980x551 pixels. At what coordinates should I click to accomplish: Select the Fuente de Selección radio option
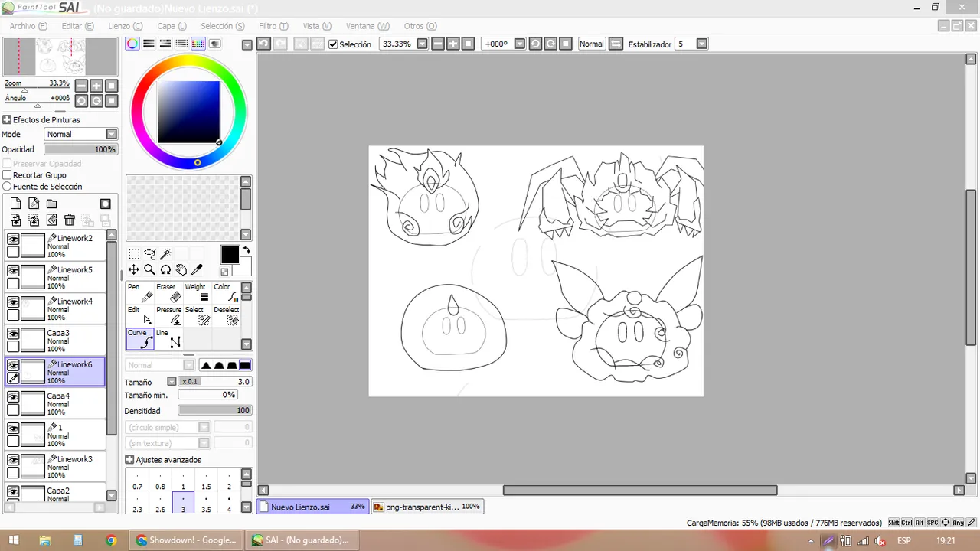coord(7,187)
